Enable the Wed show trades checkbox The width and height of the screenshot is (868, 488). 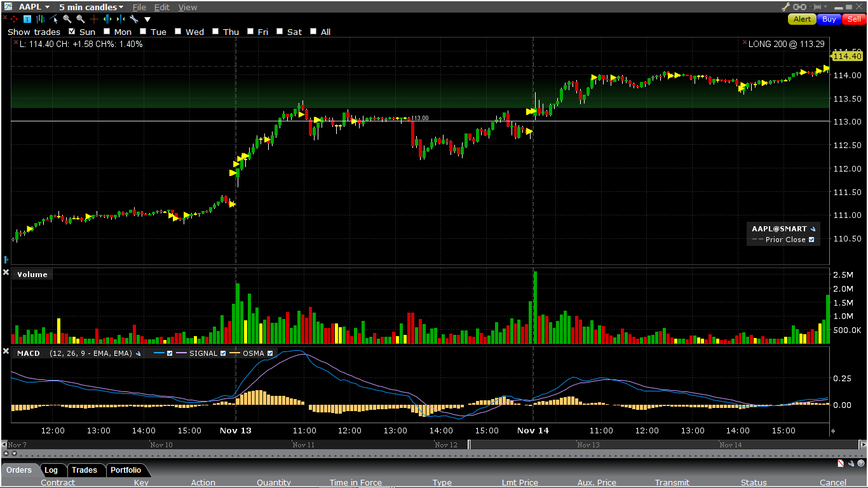pyautogui.click(x=179, y=31)
